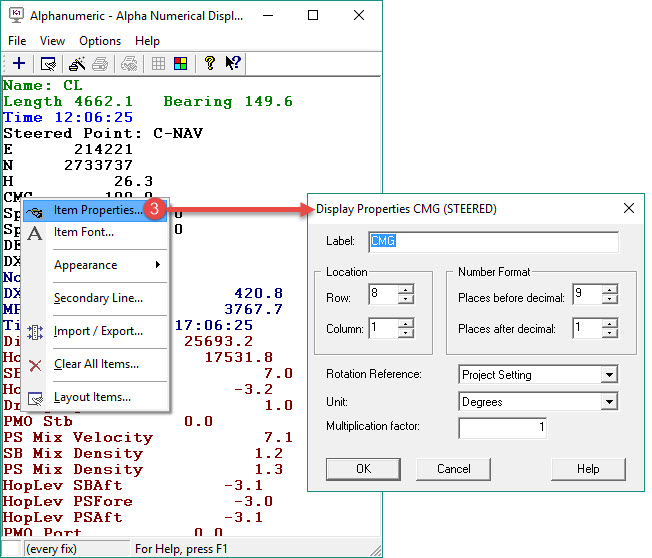This screenshot has width=652, height=558.
Task: Increase the Row value with up arrow
Action: click(405, 291)
